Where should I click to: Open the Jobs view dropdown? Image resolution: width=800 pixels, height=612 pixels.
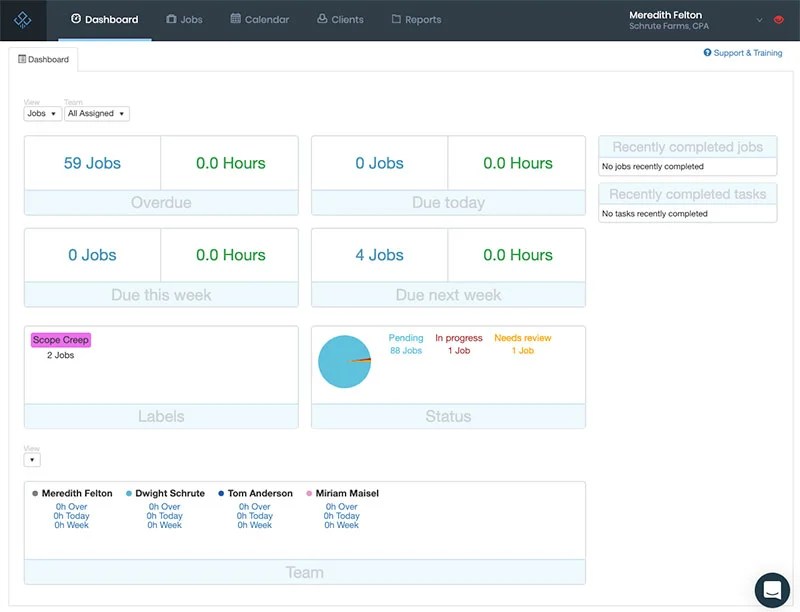click(x=42, y=113)
